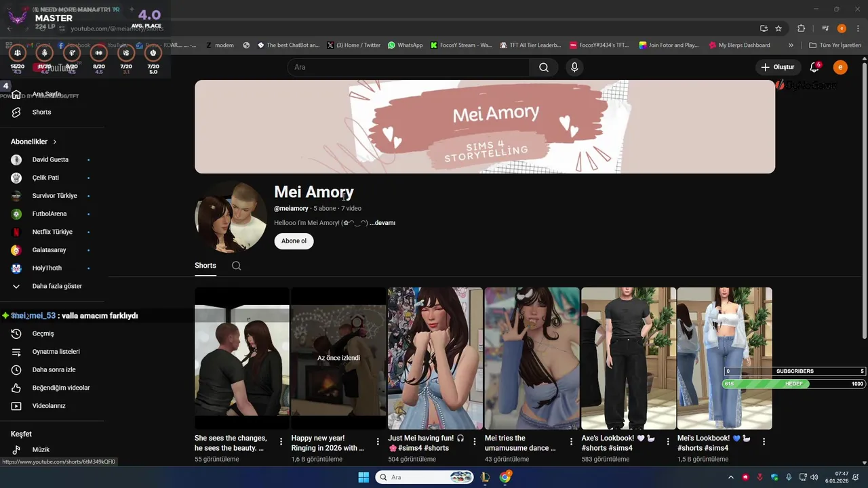868x488 pixels.
Task: Open options for 'Happy new year!' short
Action: coord(378,441)
